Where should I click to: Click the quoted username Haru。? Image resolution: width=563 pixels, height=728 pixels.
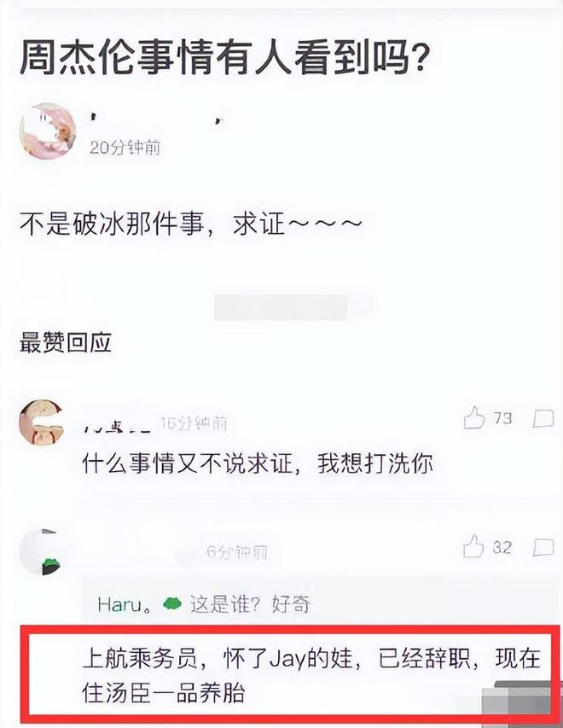tap(124, 604)
